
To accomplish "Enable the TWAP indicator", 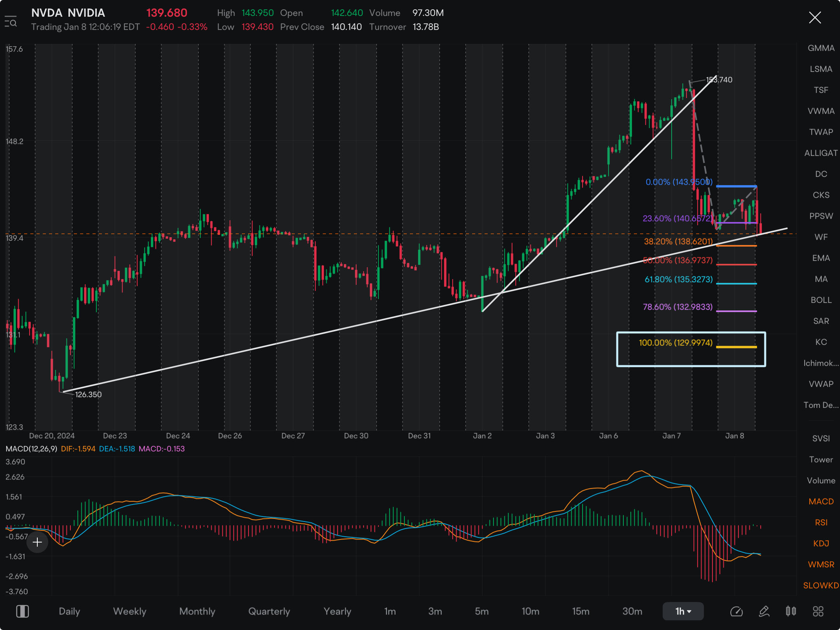I will click(x=821, y=132).
